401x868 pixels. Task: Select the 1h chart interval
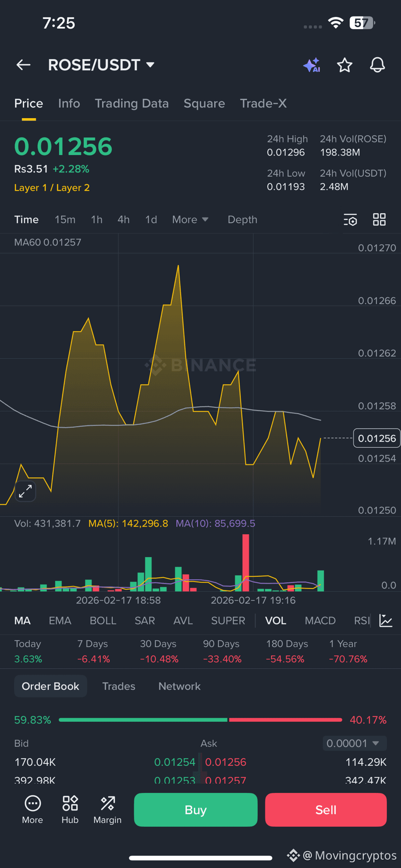click(97, 220)
